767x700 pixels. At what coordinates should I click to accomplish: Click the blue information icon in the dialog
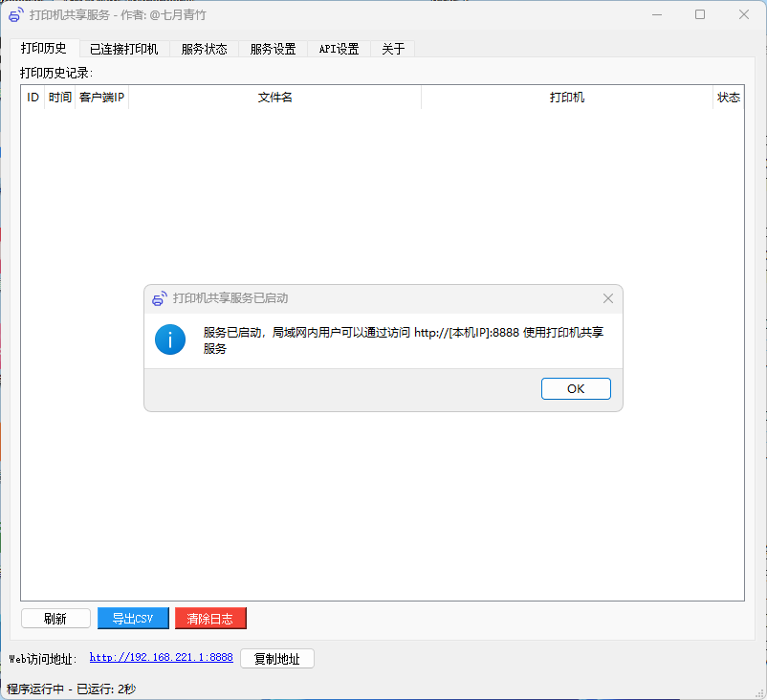[169, 339]
